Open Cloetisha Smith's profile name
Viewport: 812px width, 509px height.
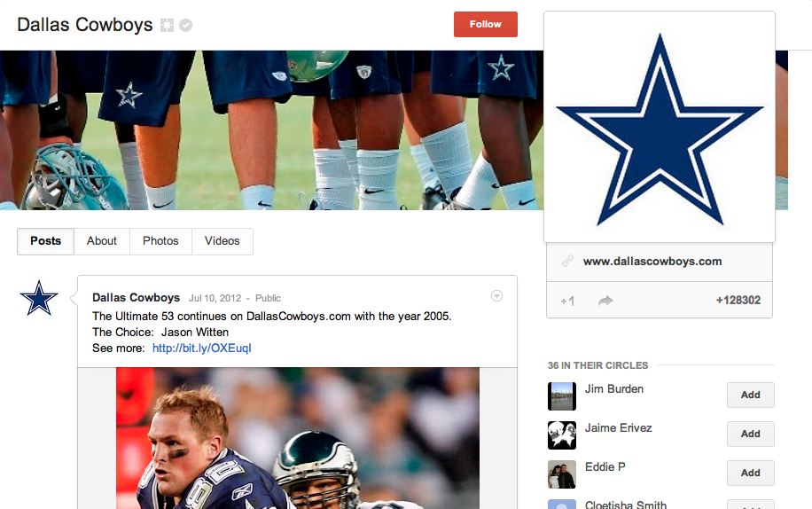[626, 505]
